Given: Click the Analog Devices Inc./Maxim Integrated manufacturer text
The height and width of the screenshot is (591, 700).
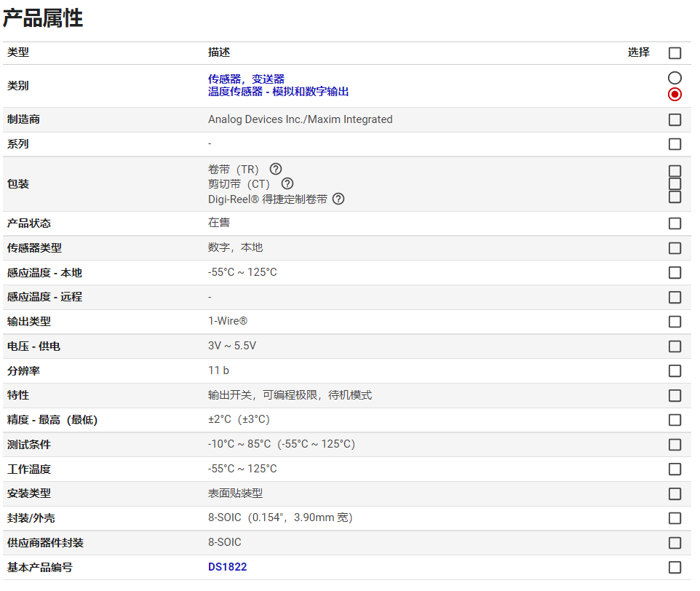Looking at the screenshot, I should tap(300, 119).
